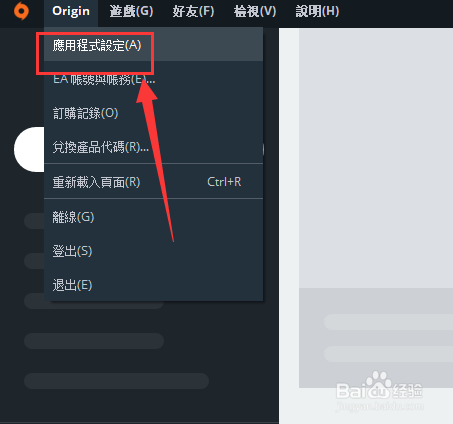Choose 退出(E) to exit Origin
The height and width of the screenshot is (424, 453).
click(153, 285)
